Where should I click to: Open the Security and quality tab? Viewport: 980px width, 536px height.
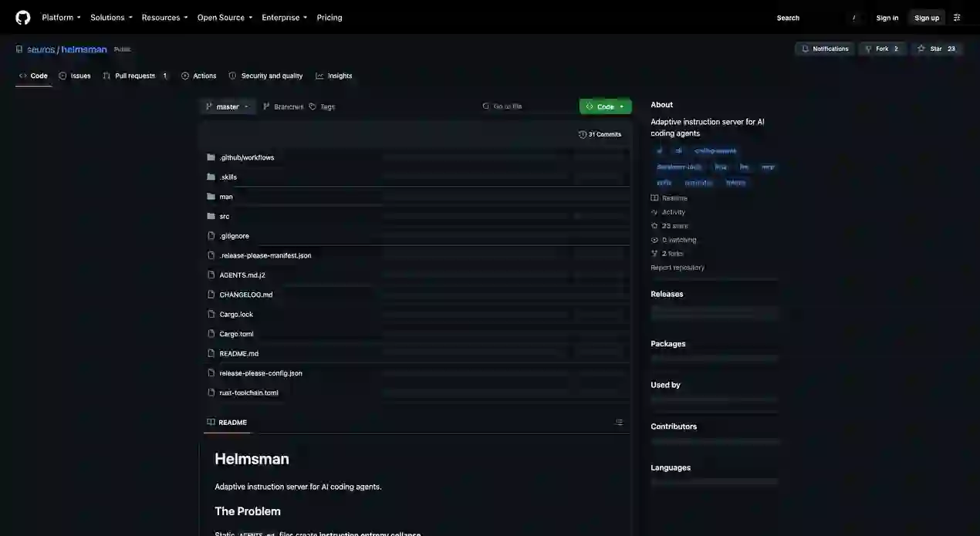pos(265,76)
